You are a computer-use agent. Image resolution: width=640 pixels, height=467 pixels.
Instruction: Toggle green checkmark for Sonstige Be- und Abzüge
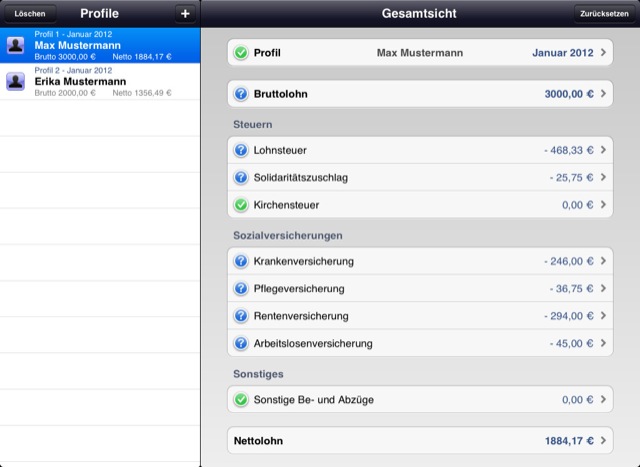240,400
